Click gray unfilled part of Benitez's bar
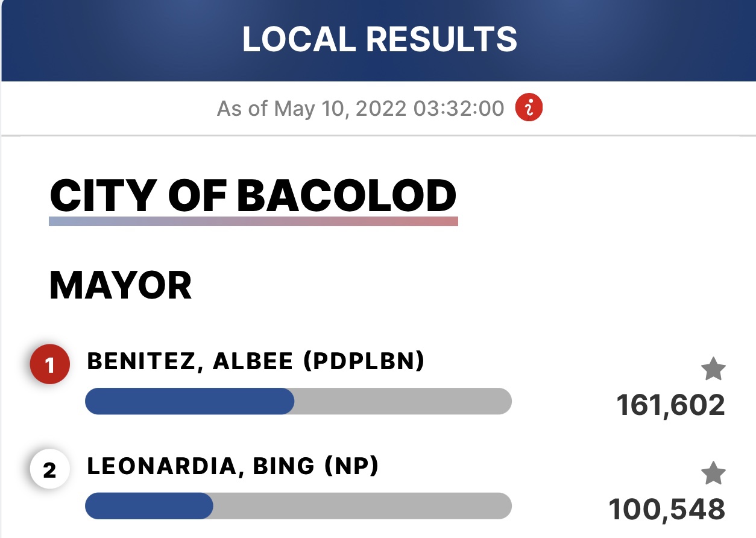The image size is (756, 538). pos(403,401)
